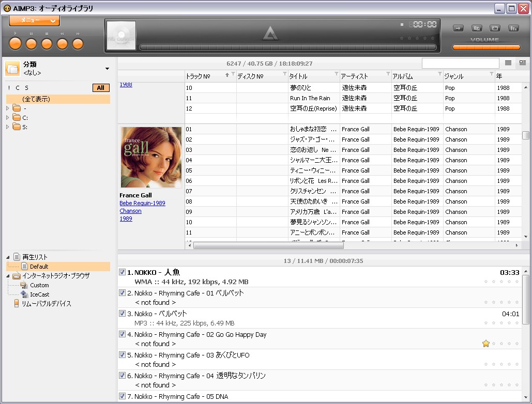Screen dimensions: 532x404
Task: Click the C: folder icon in tree
Action: pos(17,117)
